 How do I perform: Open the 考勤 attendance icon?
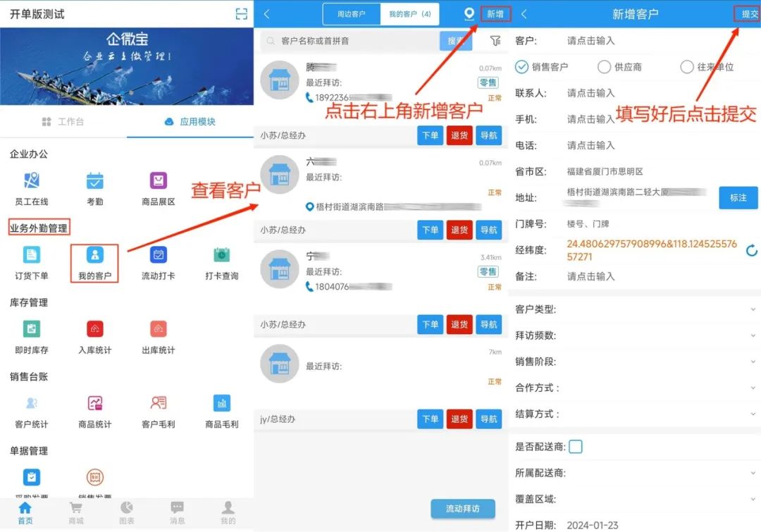tap(94, 181)
